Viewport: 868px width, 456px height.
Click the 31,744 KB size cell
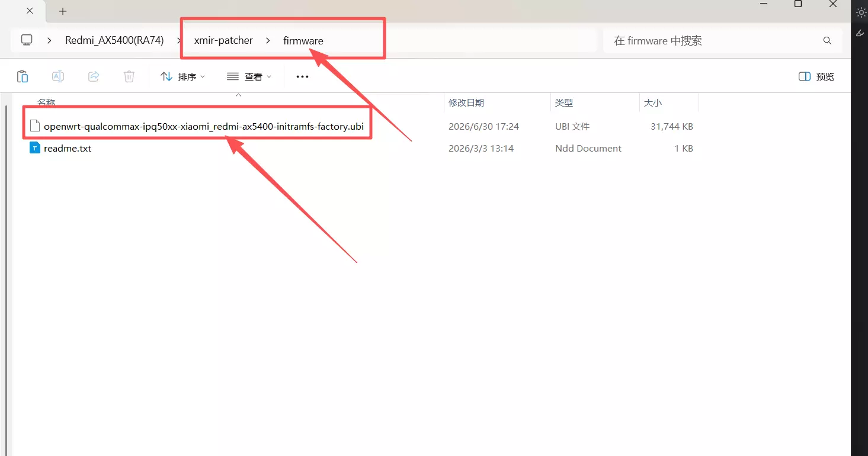[672, 127]
